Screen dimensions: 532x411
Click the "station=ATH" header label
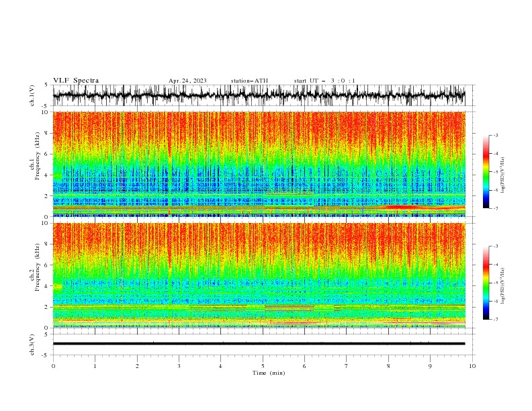pos(249,81)
